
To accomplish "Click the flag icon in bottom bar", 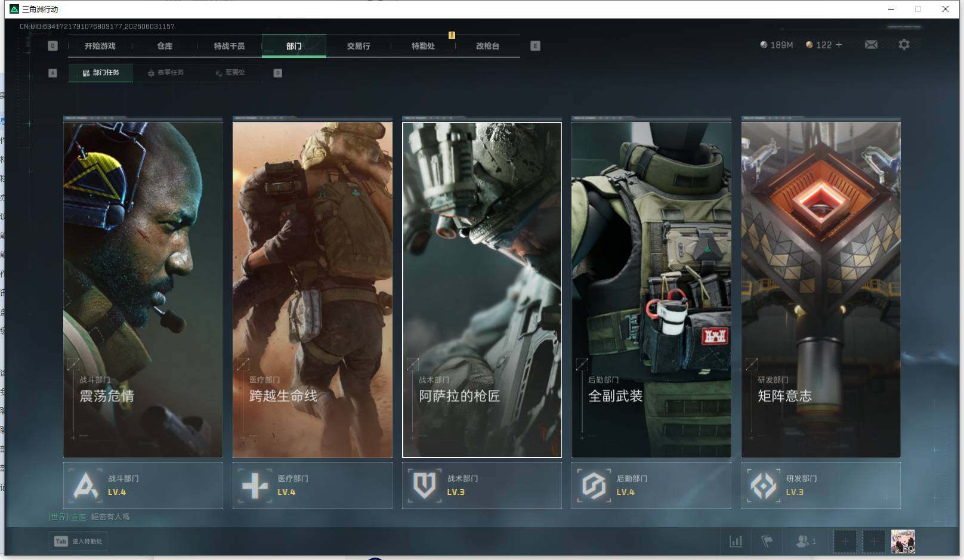I will click(x=767, y=541).
